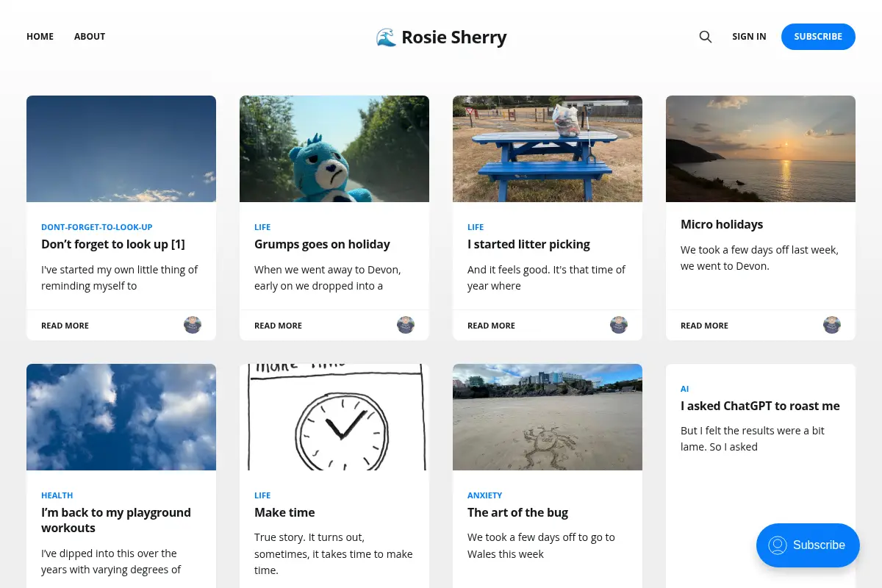Click author avatar on Micro holidays card
The width and height of the screenshot is (882, 588).
coord(832,325)
